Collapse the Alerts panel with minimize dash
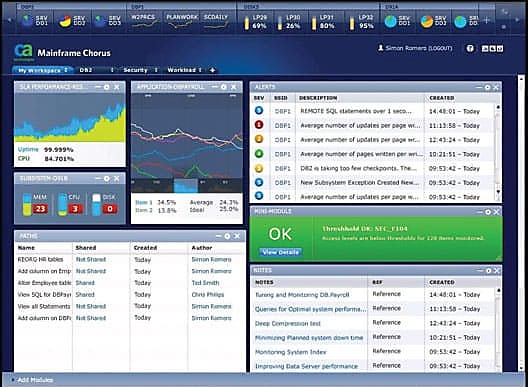 [479, 87]
